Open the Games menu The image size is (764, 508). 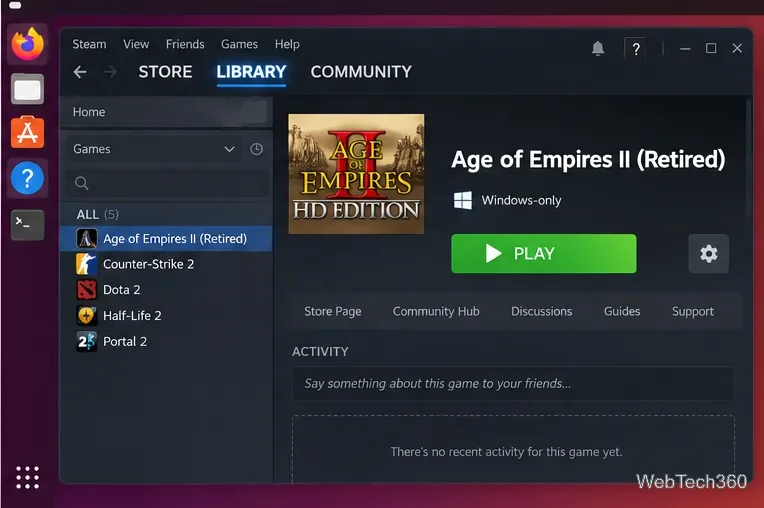239,44
